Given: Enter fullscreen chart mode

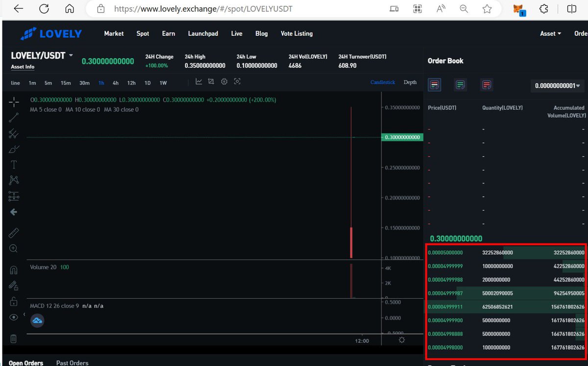Looking at the screenshot, I should click(x=237, y=81).
